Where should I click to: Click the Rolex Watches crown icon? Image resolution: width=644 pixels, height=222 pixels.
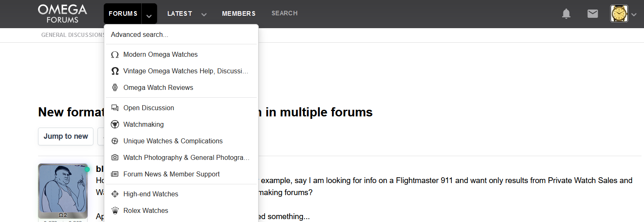click(115, 211)
